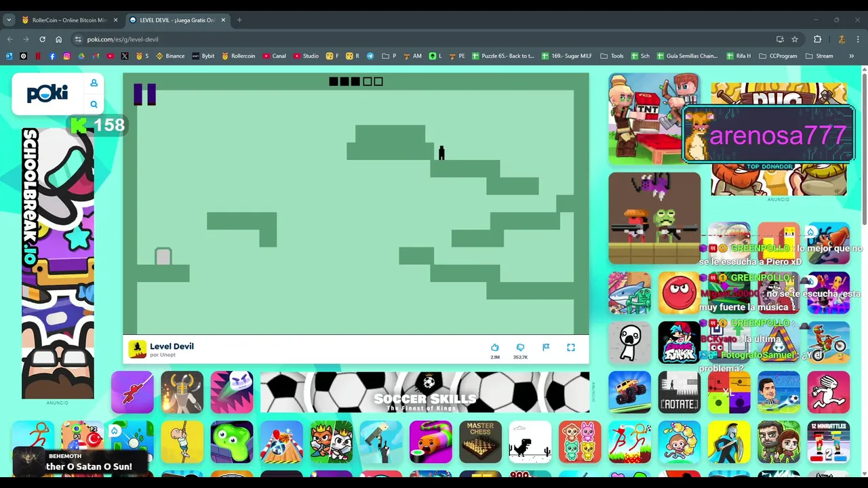Open the 12 MiniBattles game thumbnail

tap(829, 442)
